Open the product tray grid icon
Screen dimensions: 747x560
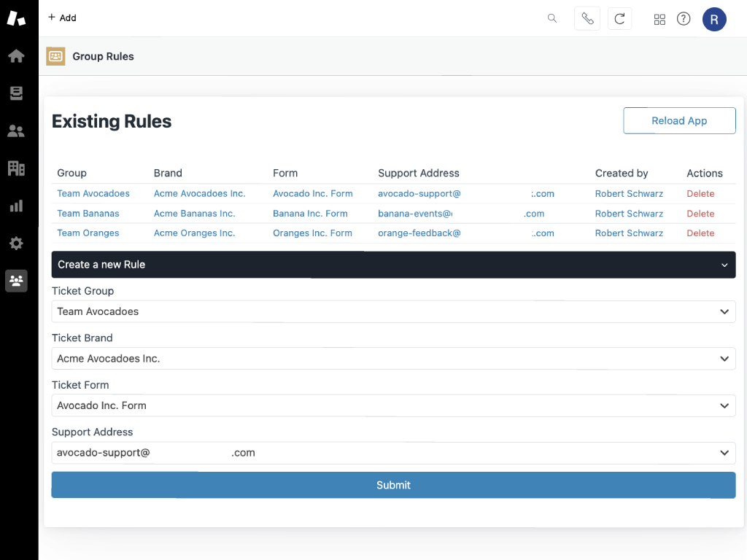click(659, 19)
